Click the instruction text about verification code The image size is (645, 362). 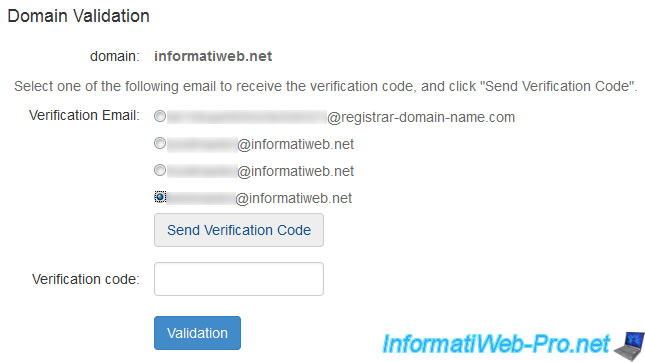[x=325, y=86]
